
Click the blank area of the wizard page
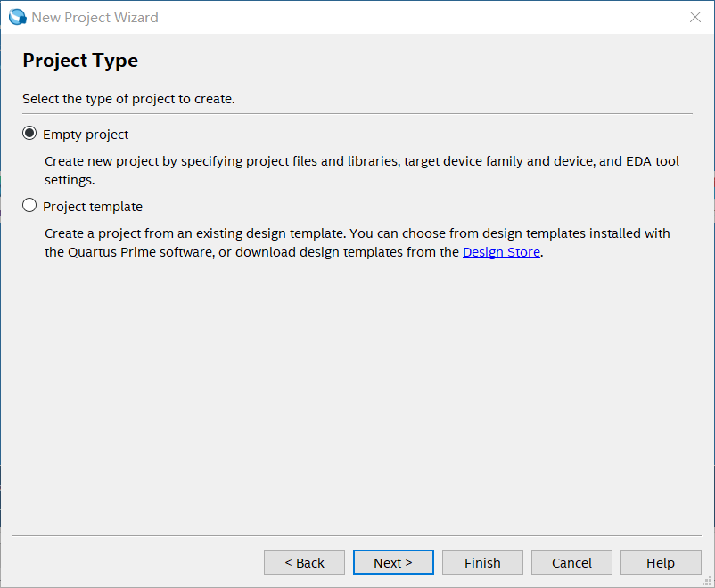tap(357, 392)
